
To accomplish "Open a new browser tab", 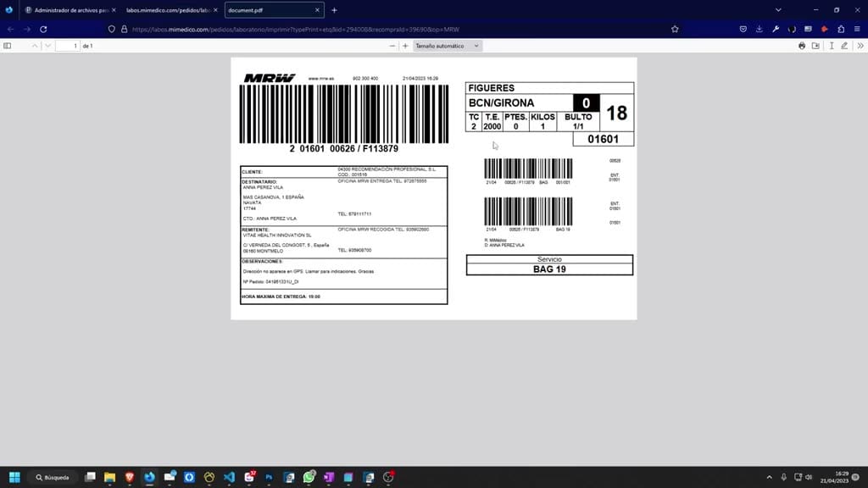I will pos(334,10).
